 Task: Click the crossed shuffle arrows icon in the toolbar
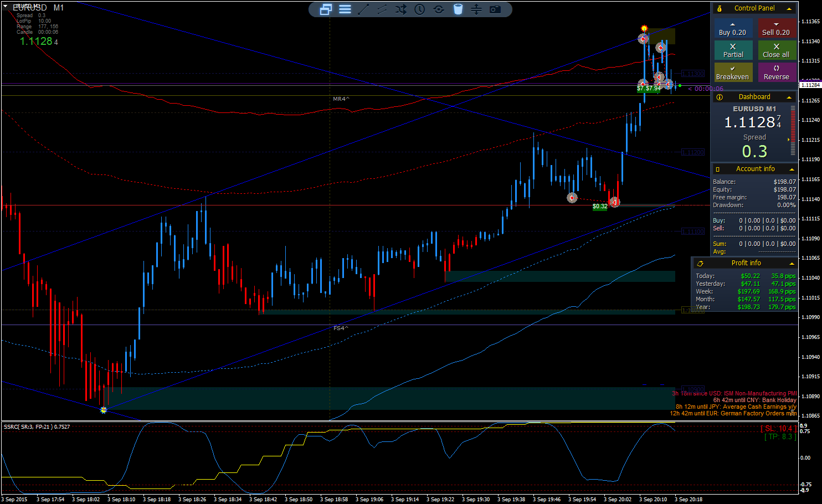pos(401,9)
